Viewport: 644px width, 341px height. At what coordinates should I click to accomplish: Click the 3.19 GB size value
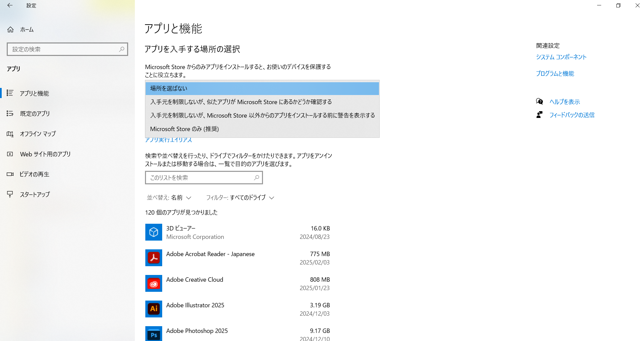pos(320,305)
